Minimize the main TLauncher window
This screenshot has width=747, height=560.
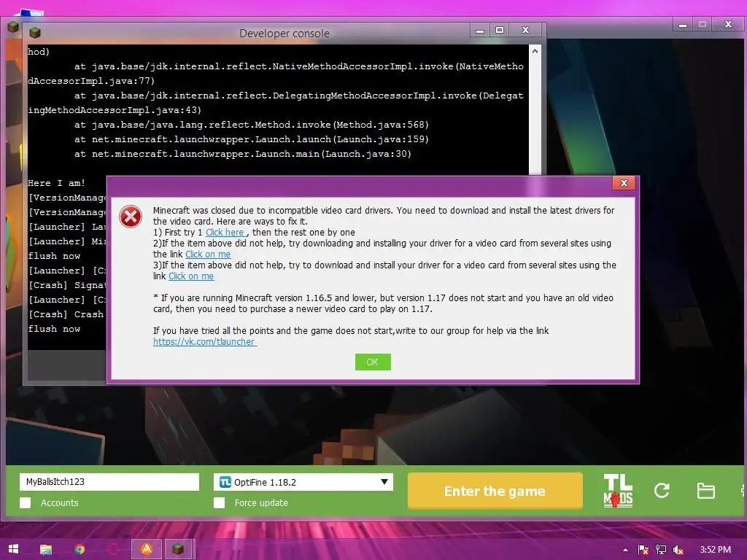pyautogui.click(x=683, y=24)
